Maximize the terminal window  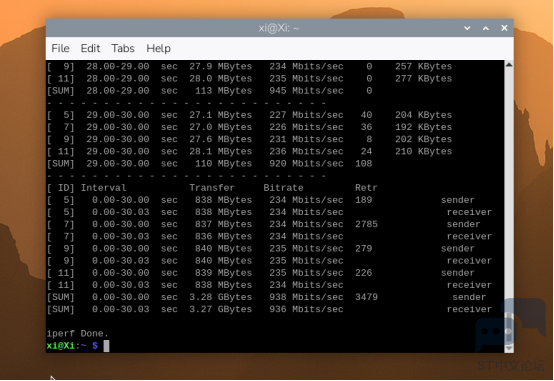(x=486, y=28)
